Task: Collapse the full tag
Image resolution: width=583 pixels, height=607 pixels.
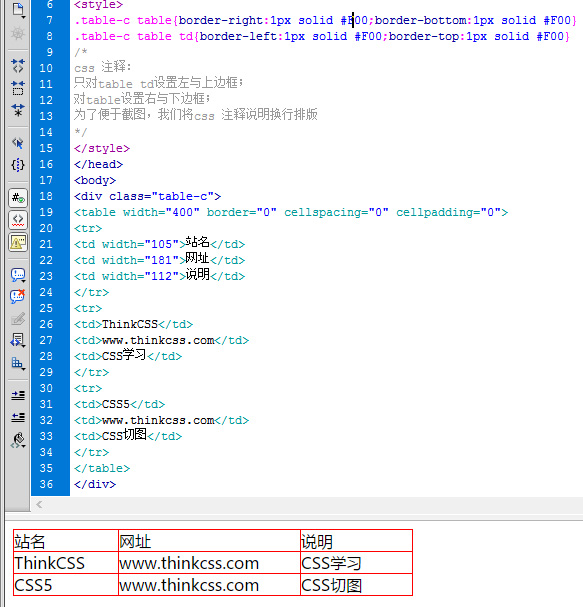Action: [x=18, y=66]
